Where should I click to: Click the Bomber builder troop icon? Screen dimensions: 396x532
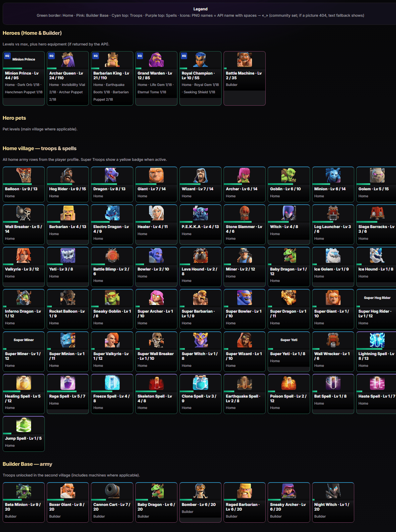(201, 491)
